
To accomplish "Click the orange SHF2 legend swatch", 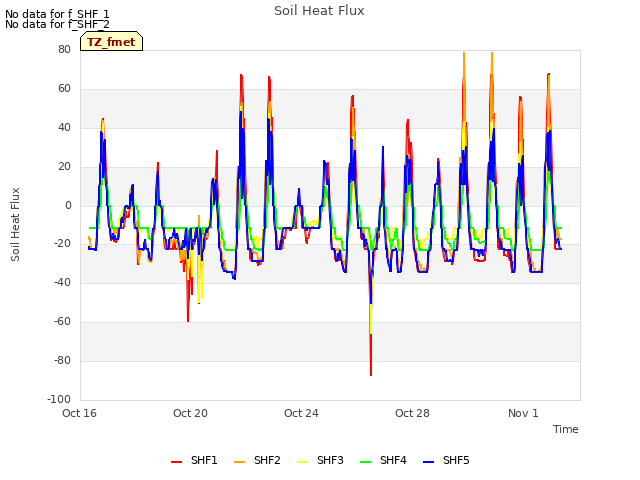I will (x=239, y=462).
